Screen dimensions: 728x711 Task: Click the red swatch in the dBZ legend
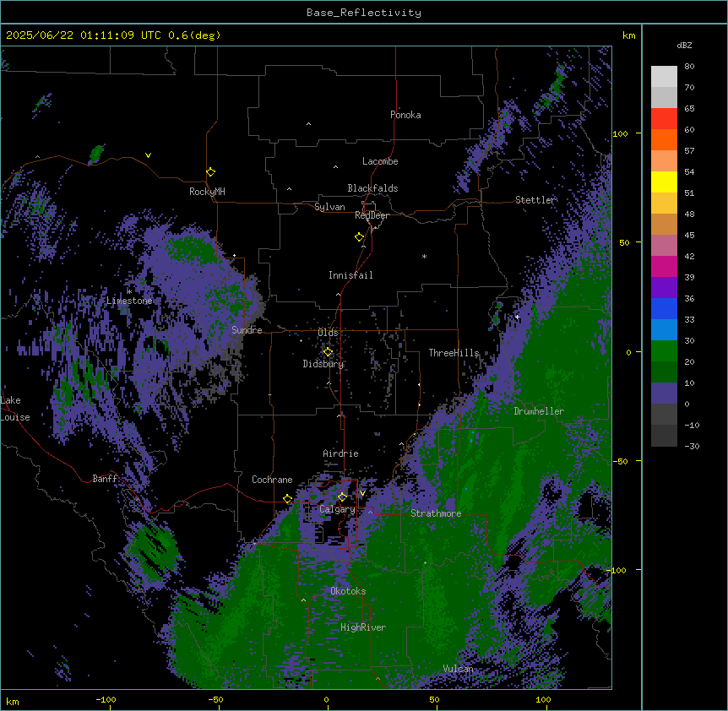pyautogui.click(x=664, y=119)
